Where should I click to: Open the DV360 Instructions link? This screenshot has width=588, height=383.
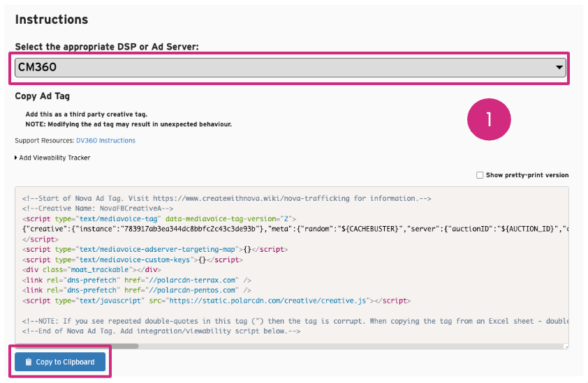pyautogui.click(x=105, y=140)
